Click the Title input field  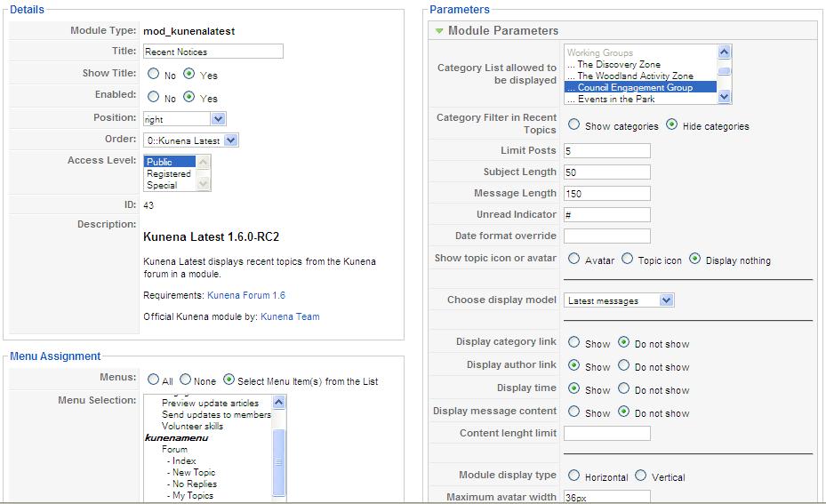pos(213,51)
